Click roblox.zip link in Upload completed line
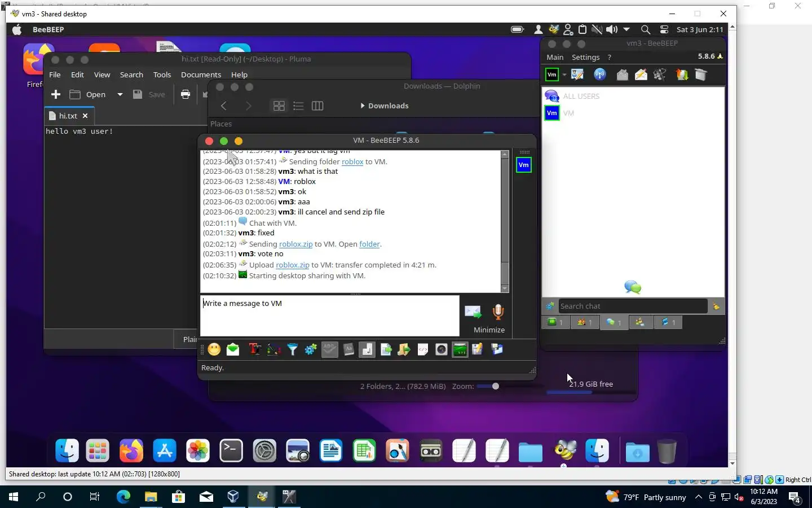Viewport: 812px width, 508px height. 292,265
